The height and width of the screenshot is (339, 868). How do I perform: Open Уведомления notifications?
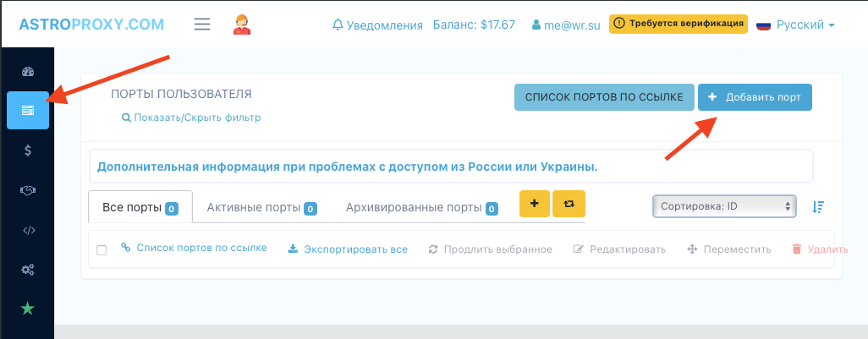click(x=377, y=25)
